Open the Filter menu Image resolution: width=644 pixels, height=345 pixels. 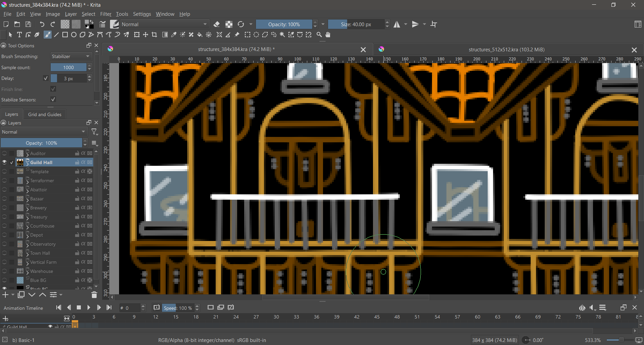[105, 14]
